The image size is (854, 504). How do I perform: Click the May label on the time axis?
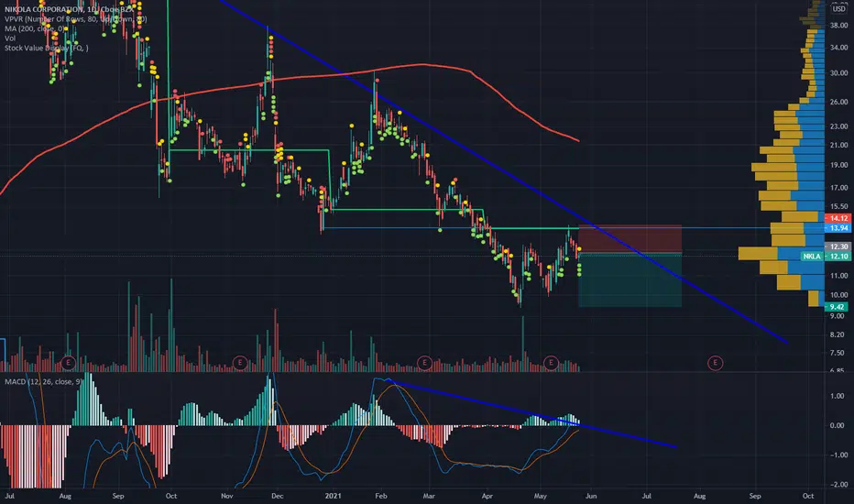[x=541, y=496]
